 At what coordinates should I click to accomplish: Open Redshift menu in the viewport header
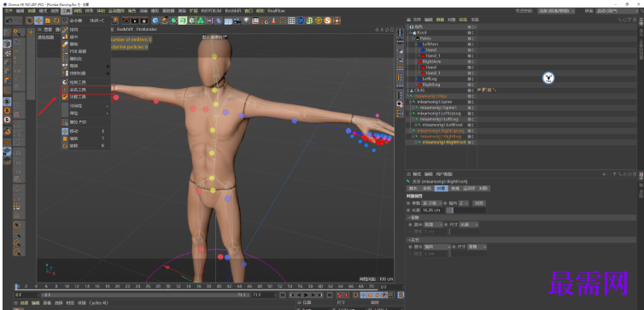(x=125, y=29)
